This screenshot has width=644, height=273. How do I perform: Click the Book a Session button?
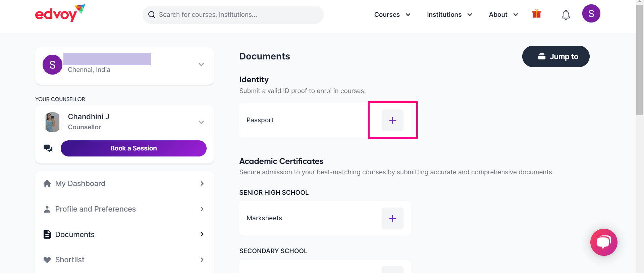point(133,148)
